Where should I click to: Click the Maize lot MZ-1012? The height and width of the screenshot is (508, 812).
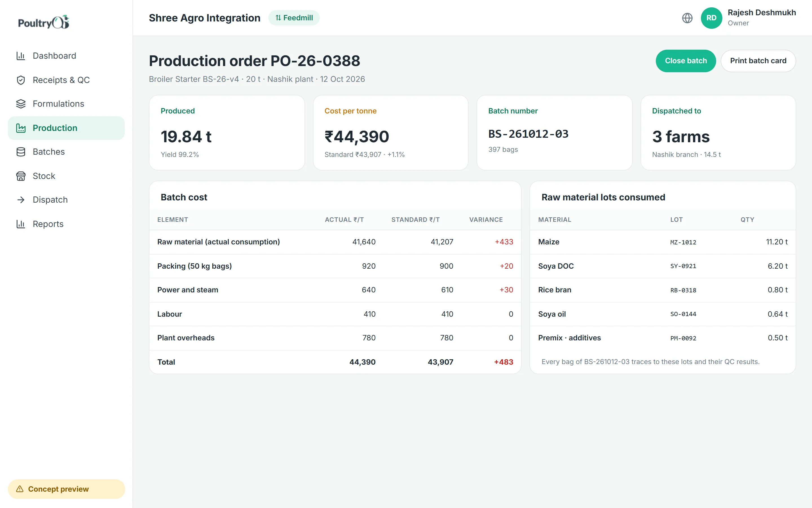point(683,242)
